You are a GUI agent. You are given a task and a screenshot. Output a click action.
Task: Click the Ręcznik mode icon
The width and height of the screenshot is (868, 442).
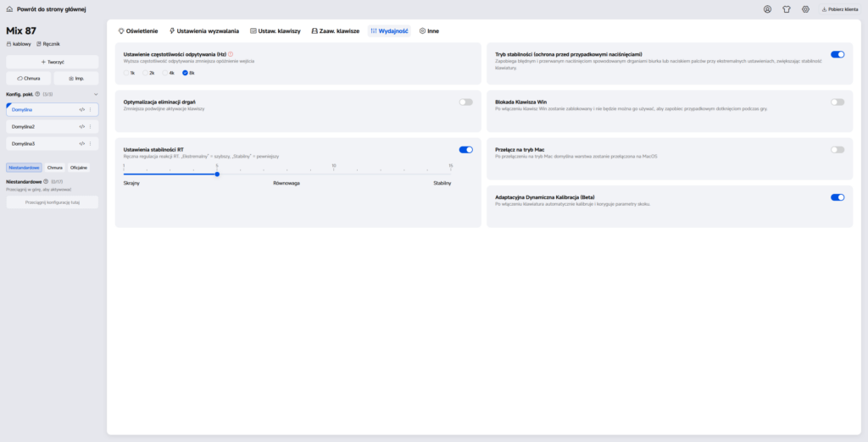(39, 44)
